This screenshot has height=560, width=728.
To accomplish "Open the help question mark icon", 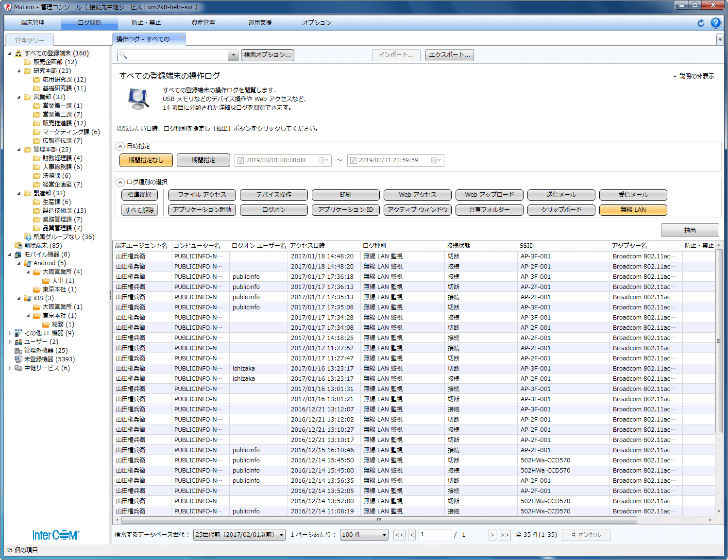I will 715,23.
